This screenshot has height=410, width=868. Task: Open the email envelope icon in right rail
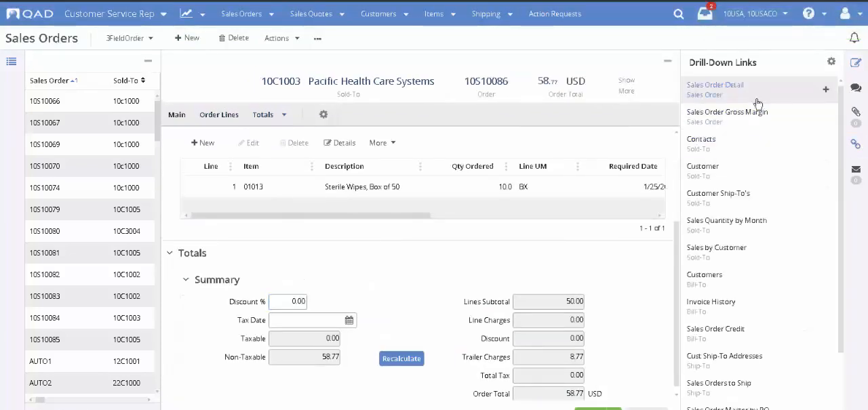tap(856, 169)
